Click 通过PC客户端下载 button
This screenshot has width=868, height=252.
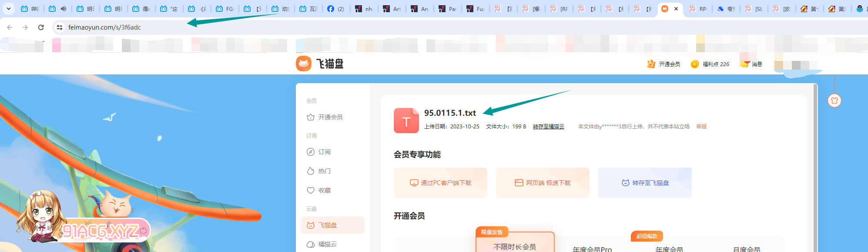[x=440, y=183]
